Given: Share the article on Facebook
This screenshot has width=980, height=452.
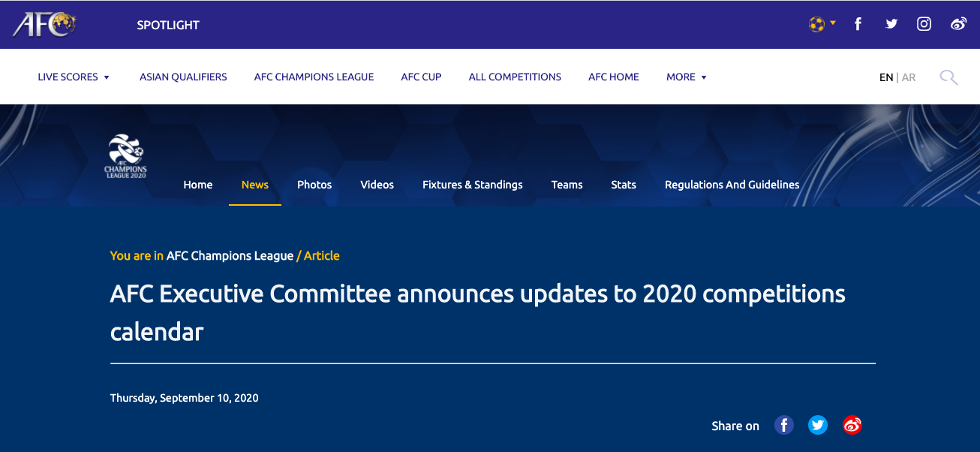Looking at the screenshot, I should [x=784, y=426].
